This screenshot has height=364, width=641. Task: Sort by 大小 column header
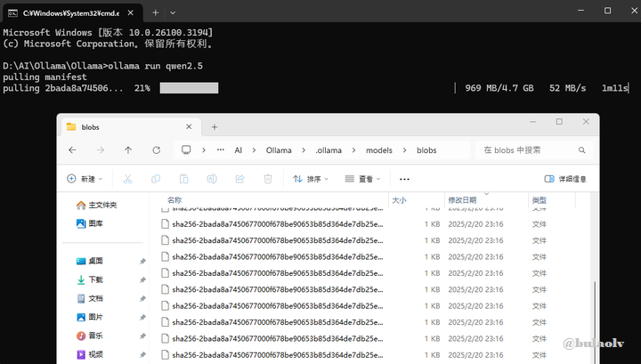tap(399, 200)
